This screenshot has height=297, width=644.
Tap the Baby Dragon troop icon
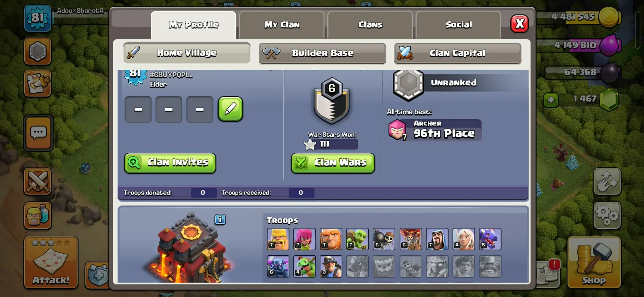(x=304, y=266)
